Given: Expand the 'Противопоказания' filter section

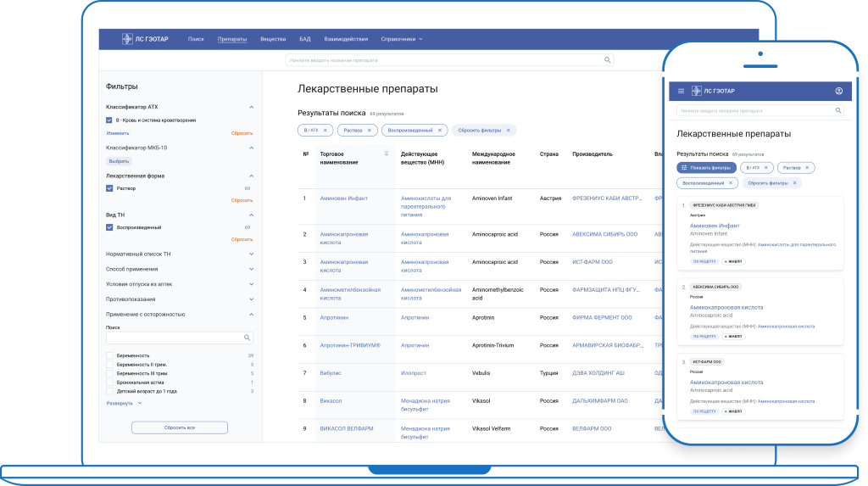Looking at the screenshot, I should 251,299.
